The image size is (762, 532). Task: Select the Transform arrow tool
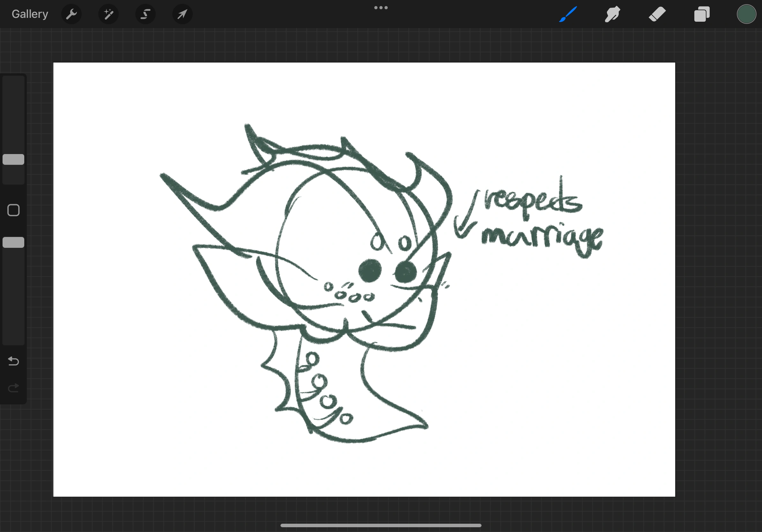182,14
